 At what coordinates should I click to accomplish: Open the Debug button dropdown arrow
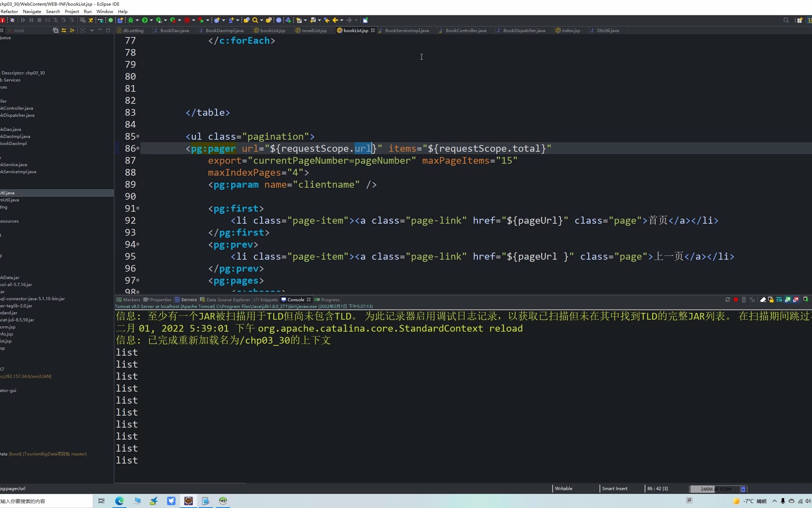(x=137, y=20)
